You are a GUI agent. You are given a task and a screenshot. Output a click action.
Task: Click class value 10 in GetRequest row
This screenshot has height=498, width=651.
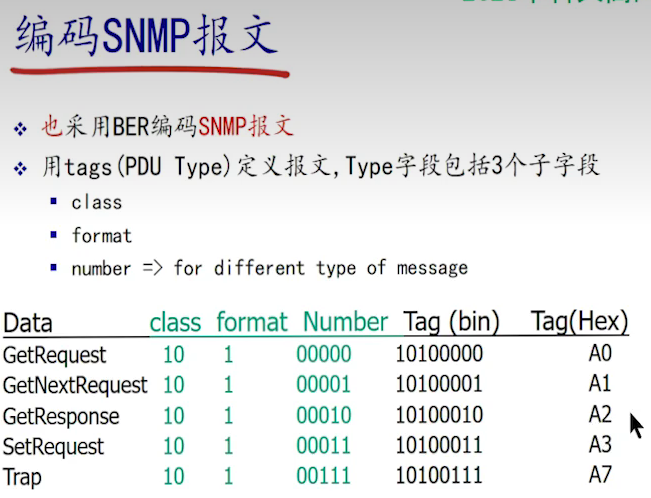click(x=174, y=355)
